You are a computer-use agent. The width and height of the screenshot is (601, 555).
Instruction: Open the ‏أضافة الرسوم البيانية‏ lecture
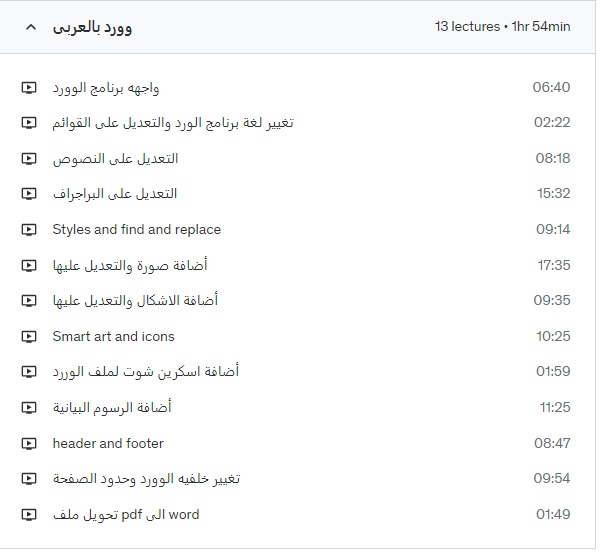pos(112,407)
